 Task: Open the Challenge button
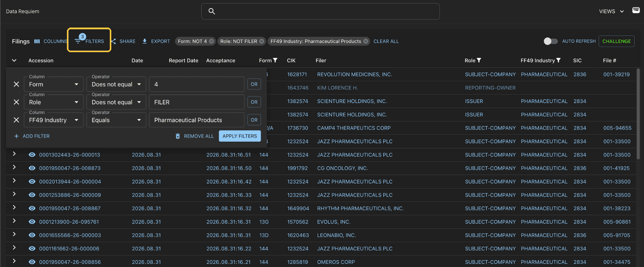click(x=616, y=41)
